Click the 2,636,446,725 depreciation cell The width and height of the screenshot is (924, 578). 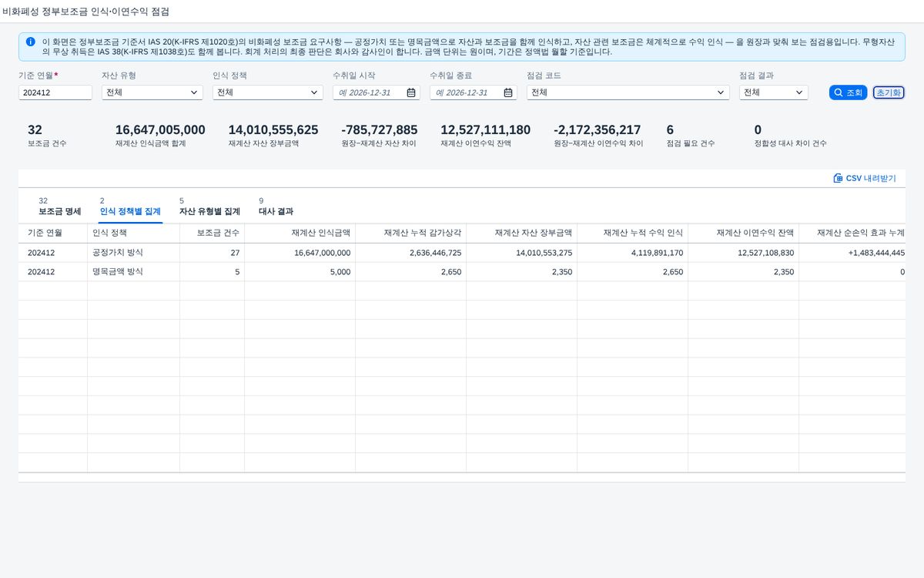[x=411, y=253]
